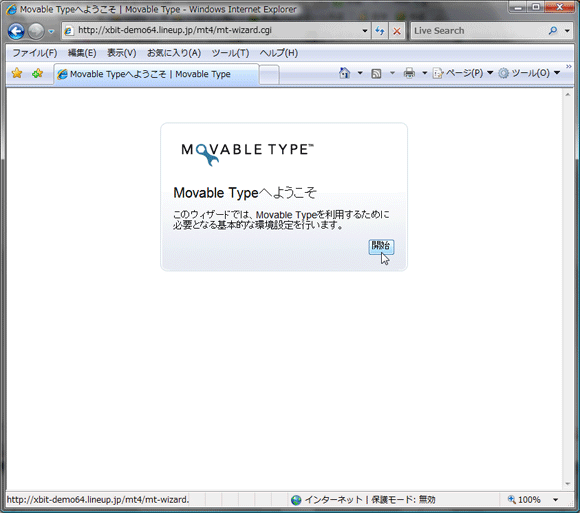
Task: Open the ページ(P) dropdown menu
Action: click(463, 73)
